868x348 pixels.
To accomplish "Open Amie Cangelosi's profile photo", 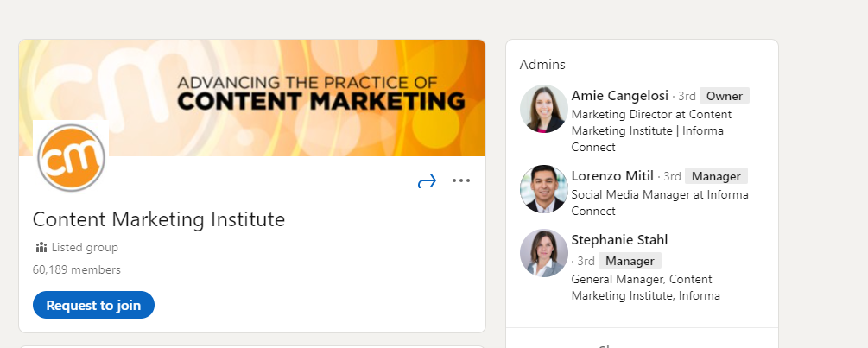I will 543,109.
